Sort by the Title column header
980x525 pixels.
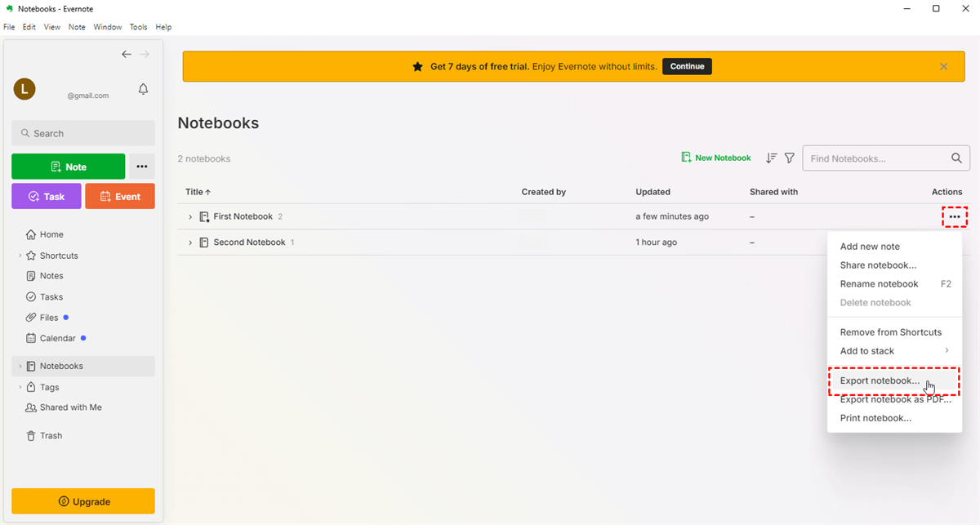pyautogui.click(x=198, y=192)
